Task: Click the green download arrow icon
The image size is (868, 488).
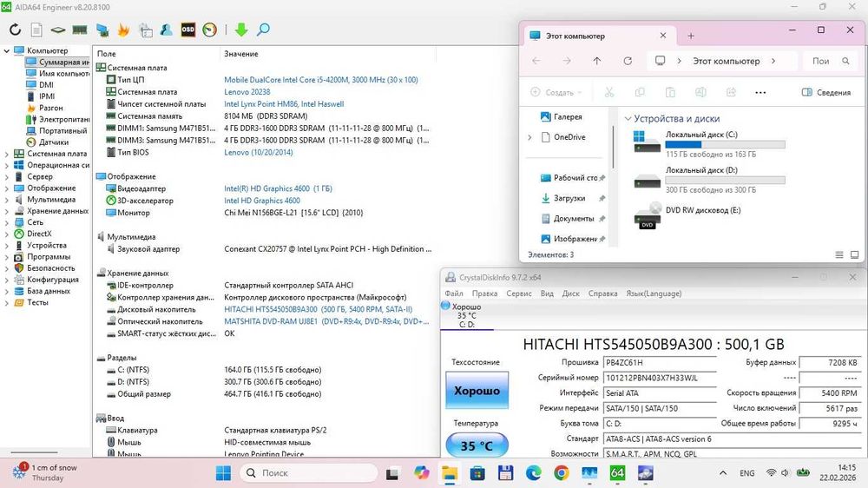Action: (240, 30)
